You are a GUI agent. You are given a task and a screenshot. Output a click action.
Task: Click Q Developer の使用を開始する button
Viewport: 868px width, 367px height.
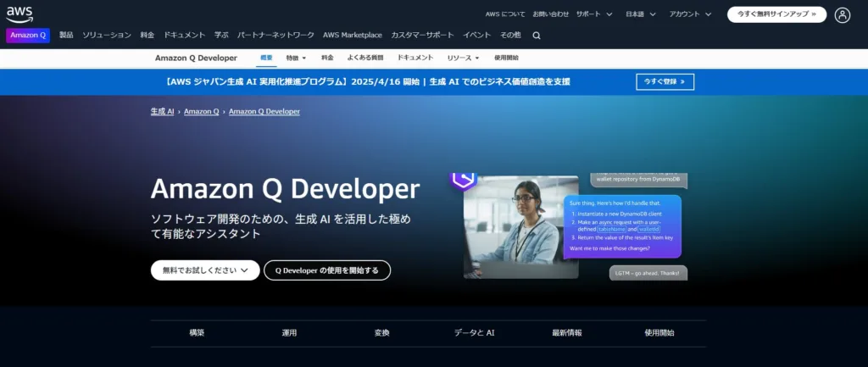coord(327,270)
